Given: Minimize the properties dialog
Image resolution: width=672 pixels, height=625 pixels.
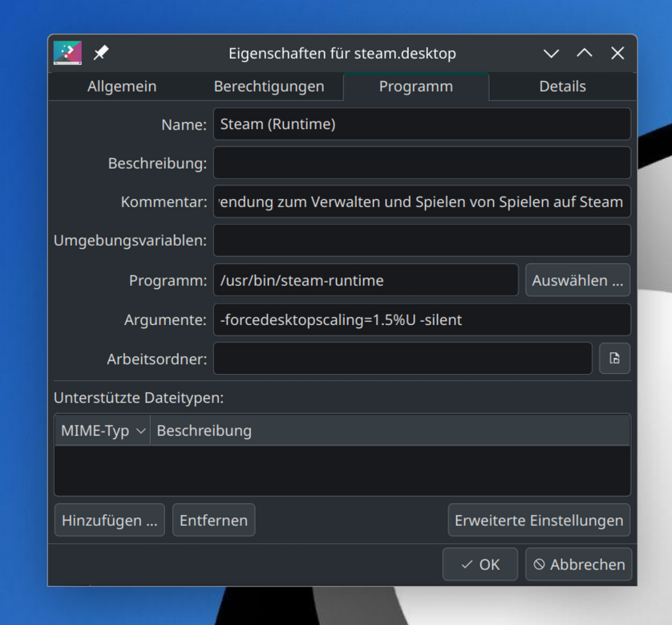Looking at the screenshot, I should click(551, 53).
